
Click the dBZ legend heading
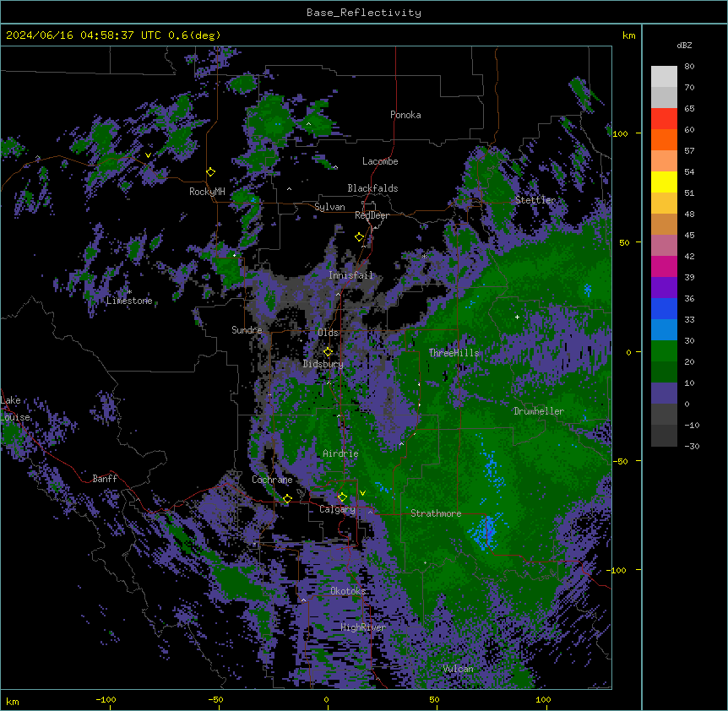click(684, 46)
